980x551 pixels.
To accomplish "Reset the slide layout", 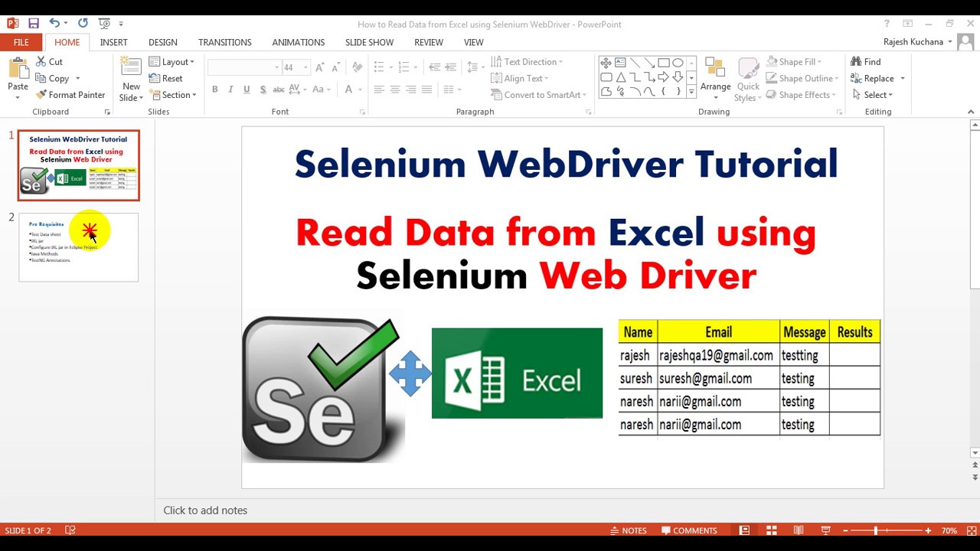I will 166,78.
